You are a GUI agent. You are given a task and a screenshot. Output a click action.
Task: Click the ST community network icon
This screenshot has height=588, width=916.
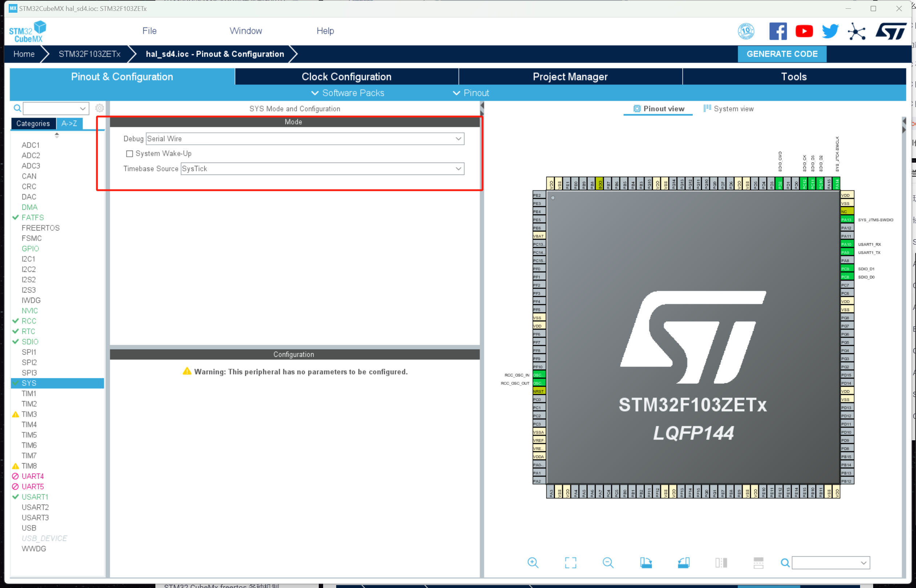tap(856, 31)
